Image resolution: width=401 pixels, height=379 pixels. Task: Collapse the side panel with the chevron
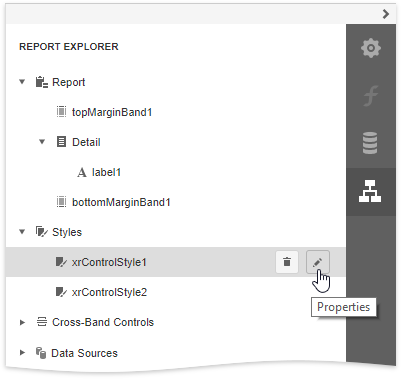(x=386, y=14)
